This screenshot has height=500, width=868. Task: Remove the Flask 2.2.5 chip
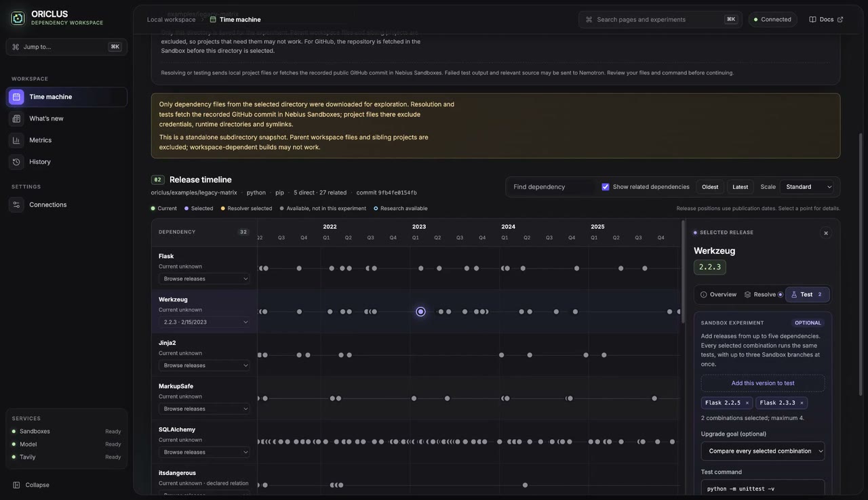tap(747, 403)
